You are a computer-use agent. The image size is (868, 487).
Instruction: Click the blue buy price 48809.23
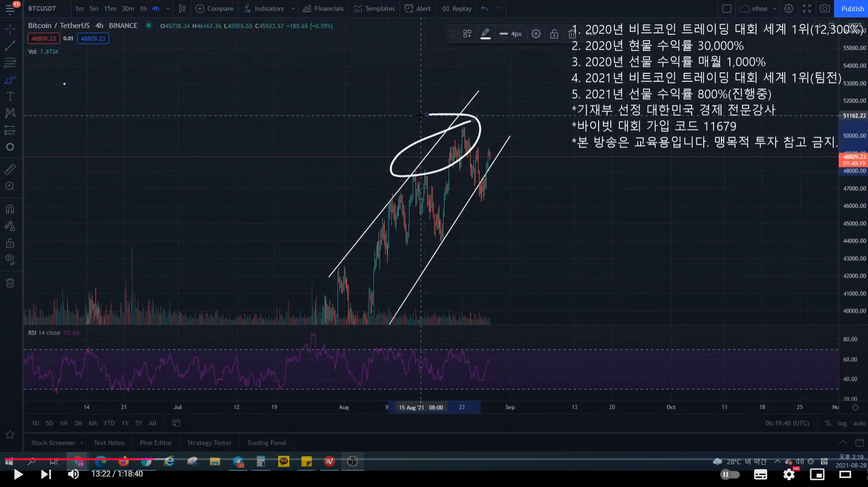click(x=93, y=38)
